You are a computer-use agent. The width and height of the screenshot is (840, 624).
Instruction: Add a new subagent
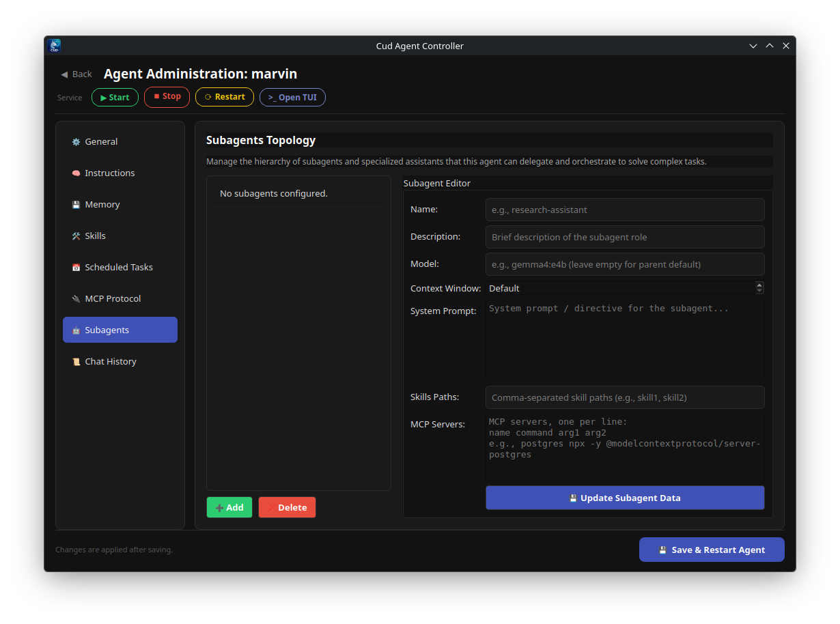click(x=229, y=507)
